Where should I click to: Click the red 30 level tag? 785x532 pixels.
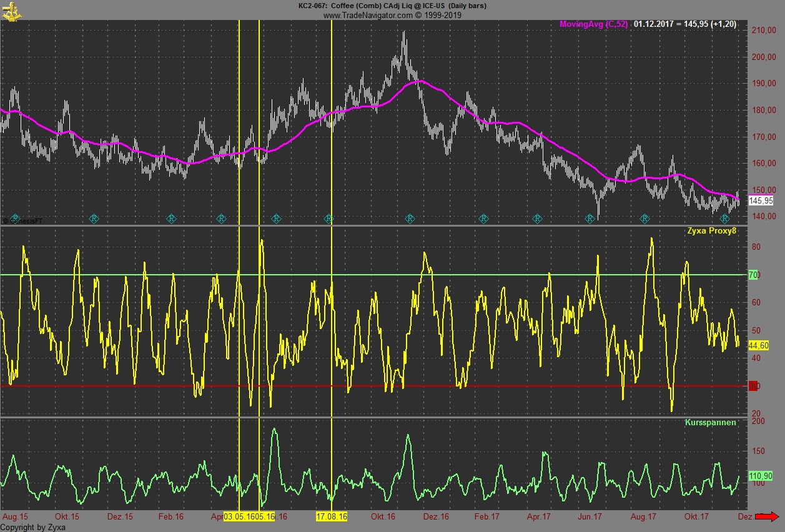coord(753,386)
